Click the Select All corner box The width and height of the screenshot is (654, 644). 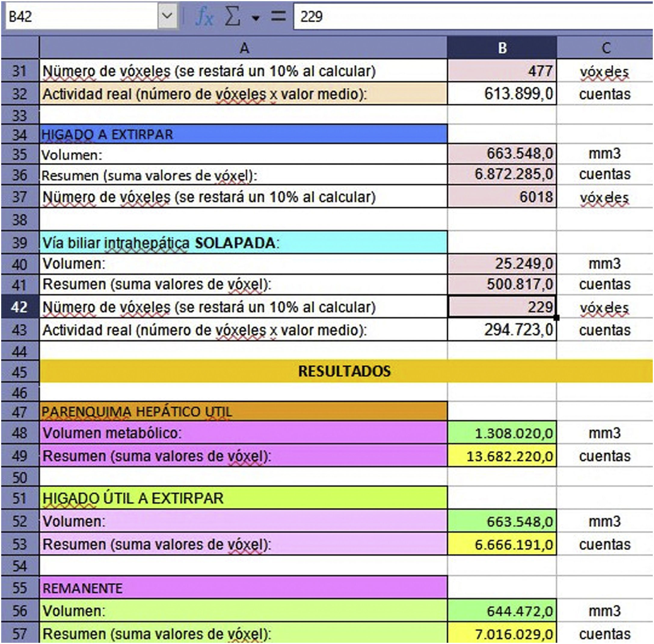(20, 48)
